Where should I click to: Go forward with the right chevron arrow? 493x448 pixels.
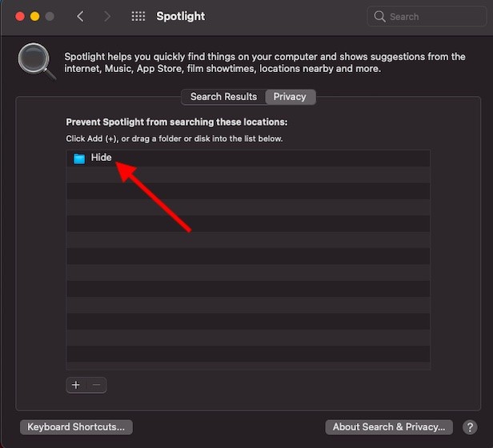coord(107,16)
